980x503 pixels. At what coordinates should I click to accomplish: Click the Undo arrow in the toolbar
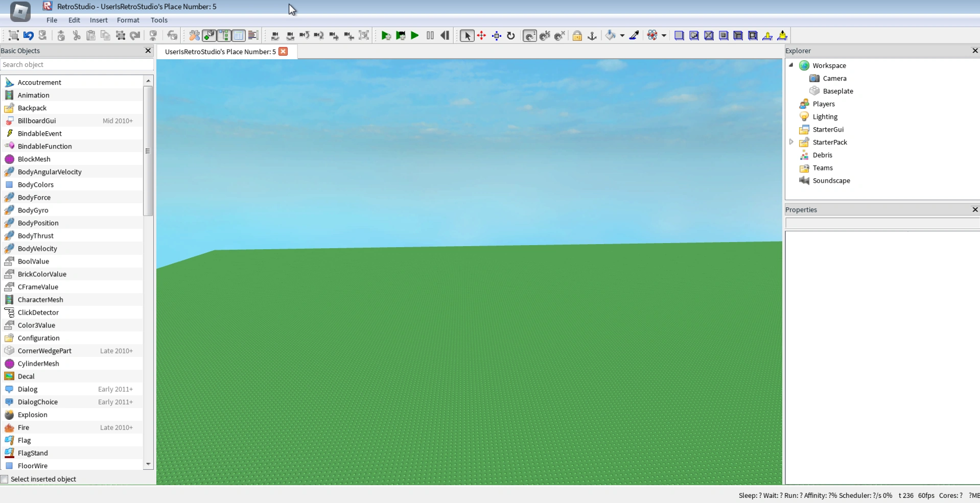coord(29,35)
